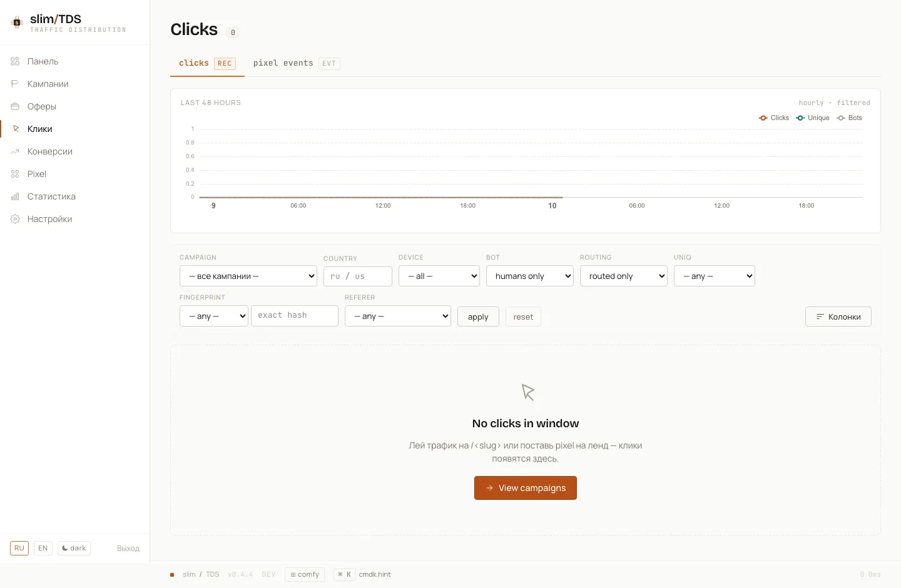Open the Оферы briefcase icon
901x588 pixels.
point(15,106)
